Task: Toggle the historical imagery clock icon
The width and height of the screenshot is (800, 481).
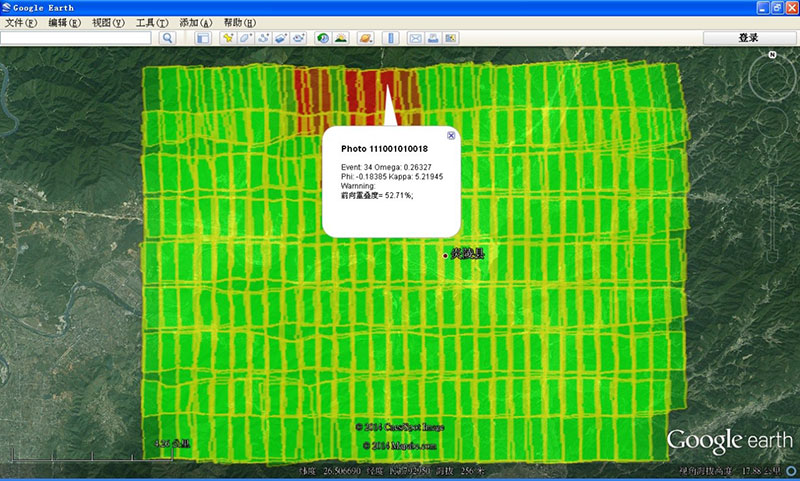Action: click(x=323, y=38)
